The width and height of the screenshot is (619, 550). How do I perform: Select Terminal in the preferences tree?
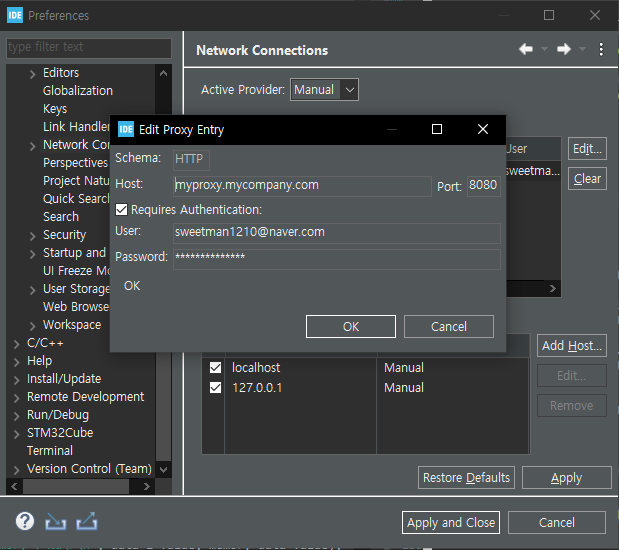pyautogui.click(x=50, y=451)
